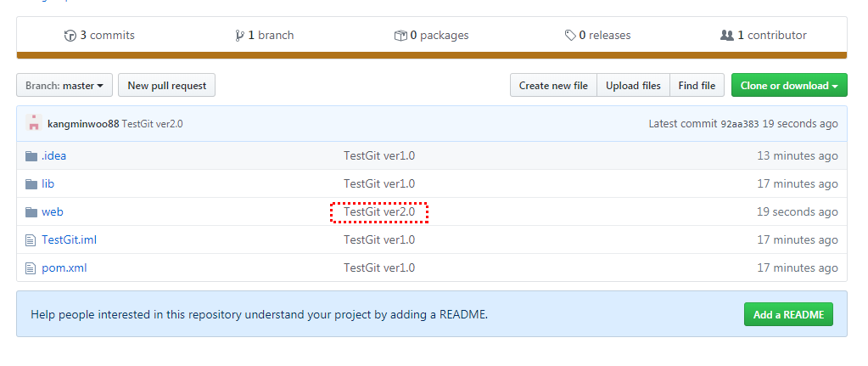
Task: Open the TestGit.iml file
Action: point(70,240)
